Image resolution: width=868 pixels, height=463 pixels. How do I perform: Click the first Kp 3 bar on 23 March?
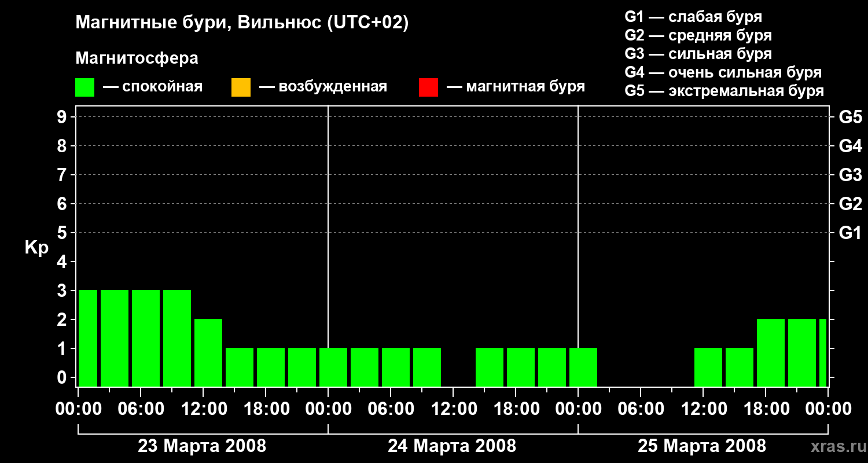[88, 338]
